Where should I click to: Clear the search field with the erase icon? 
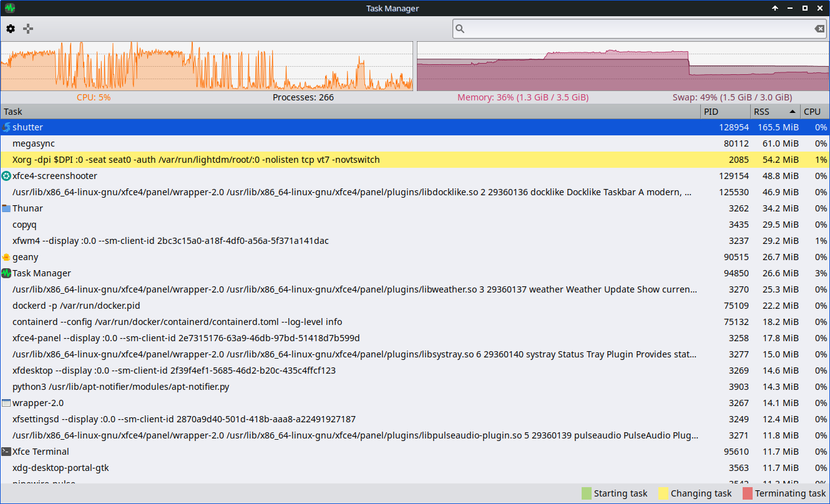tap(819, 29)
